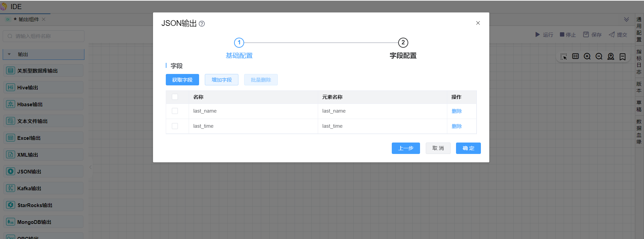Click the 获取字段 button
Image resolution: width=644 pixels, height=239 pixels.
182,80
